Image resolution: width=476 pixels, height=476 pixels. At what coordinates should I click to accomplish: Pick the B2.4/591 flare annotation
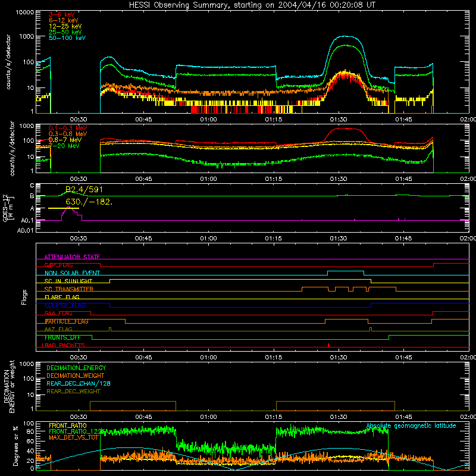84,189
